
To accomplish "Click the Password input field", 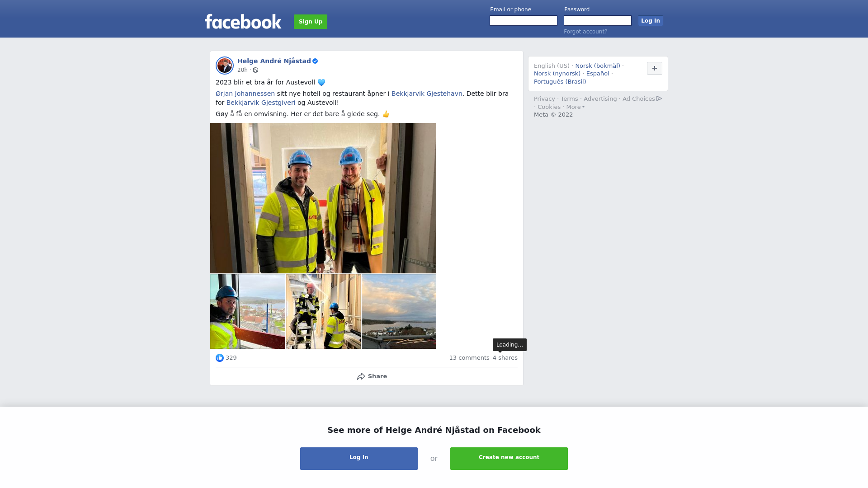I will coord(598,21).
